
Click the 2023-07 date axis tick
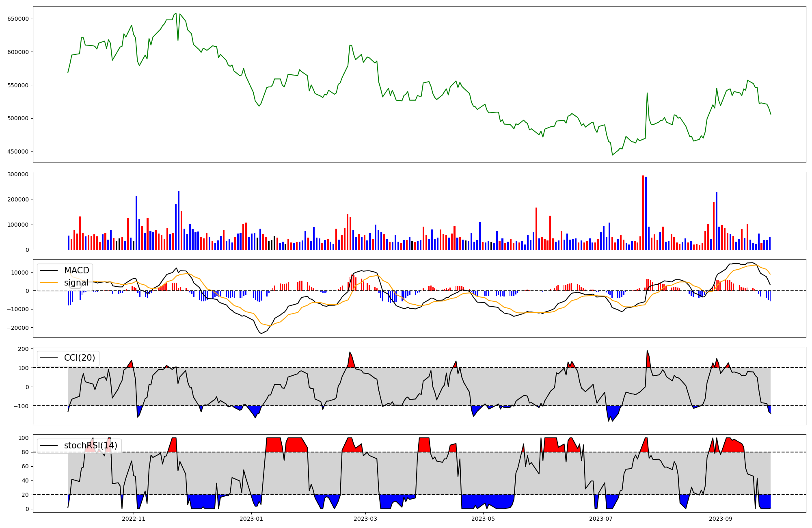601,519
